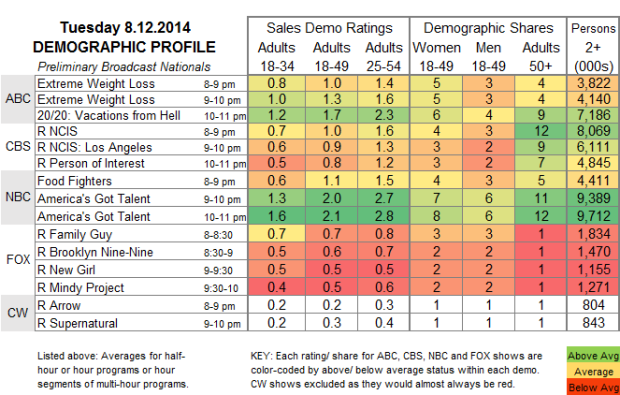The width and height of the screenshot is (620, 395).
Task: Select the CW network label
Action: tap(18, 313)
